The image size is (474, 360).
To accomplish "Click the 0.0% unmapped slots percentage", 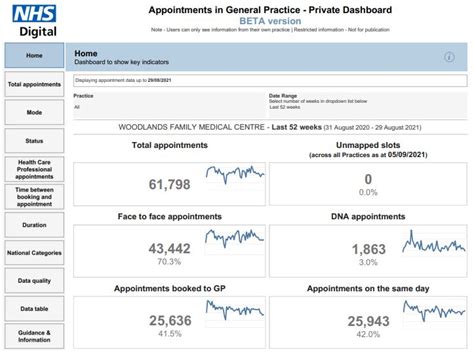I will point(368,192).
